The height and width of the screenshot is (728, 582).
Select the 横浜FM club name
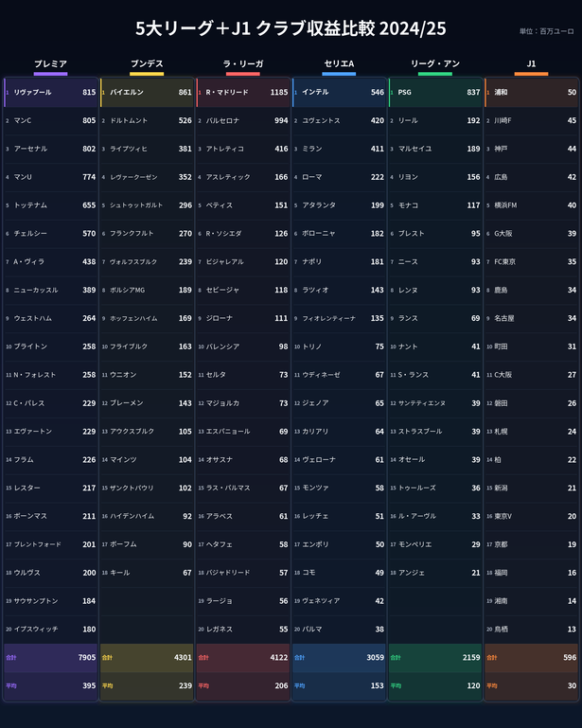click(x=505, y=205)
